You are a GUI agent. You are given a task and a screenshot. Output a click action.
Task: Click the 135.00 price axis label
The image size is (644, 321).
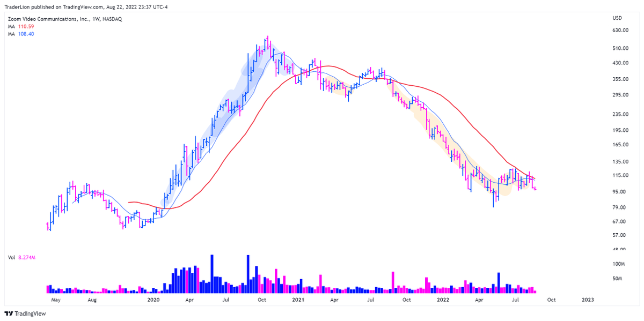pos(621,162)
